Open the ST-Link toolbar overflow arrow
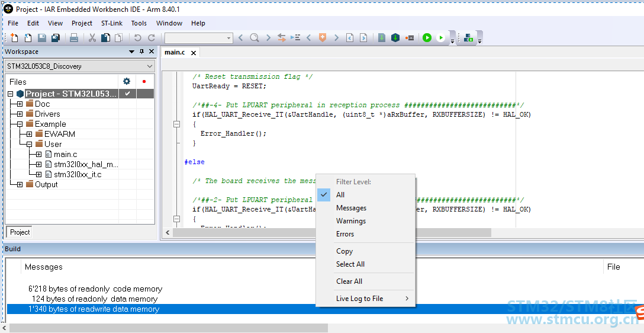The height and width of the screenshot is (333, 644). coord(479,41)
